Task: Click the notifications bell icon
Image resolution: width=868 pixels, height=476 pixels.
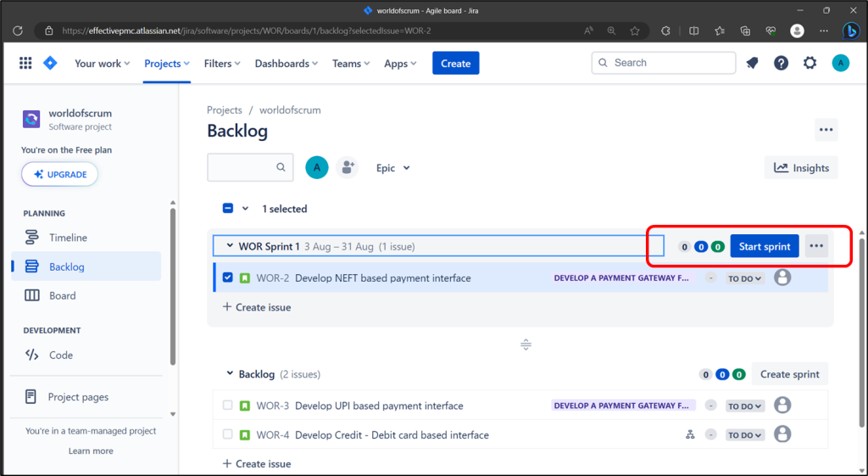Action: point(752,63)
